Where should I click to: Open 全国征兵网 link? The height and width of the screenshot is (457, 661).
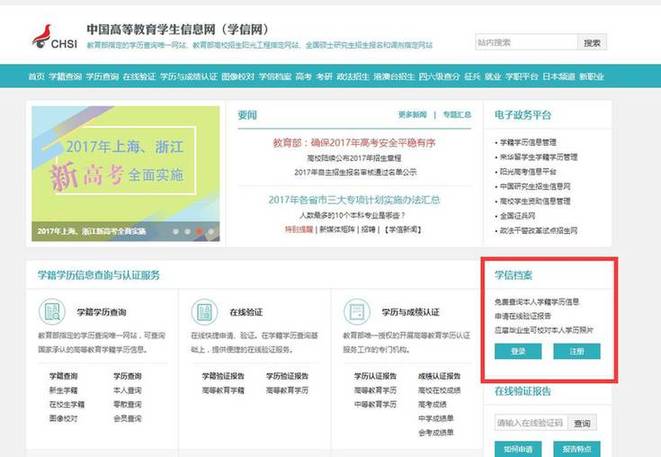pyautogui.click(x=517, y=216)
